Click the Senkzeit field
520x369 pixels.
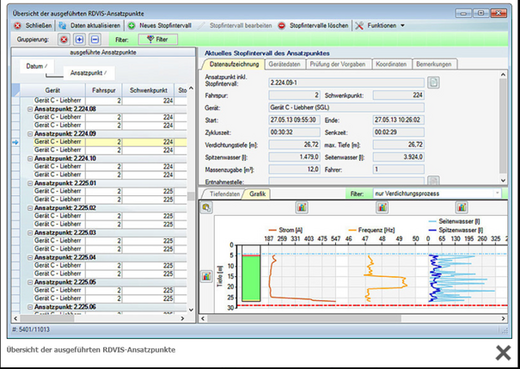[399, 132]
